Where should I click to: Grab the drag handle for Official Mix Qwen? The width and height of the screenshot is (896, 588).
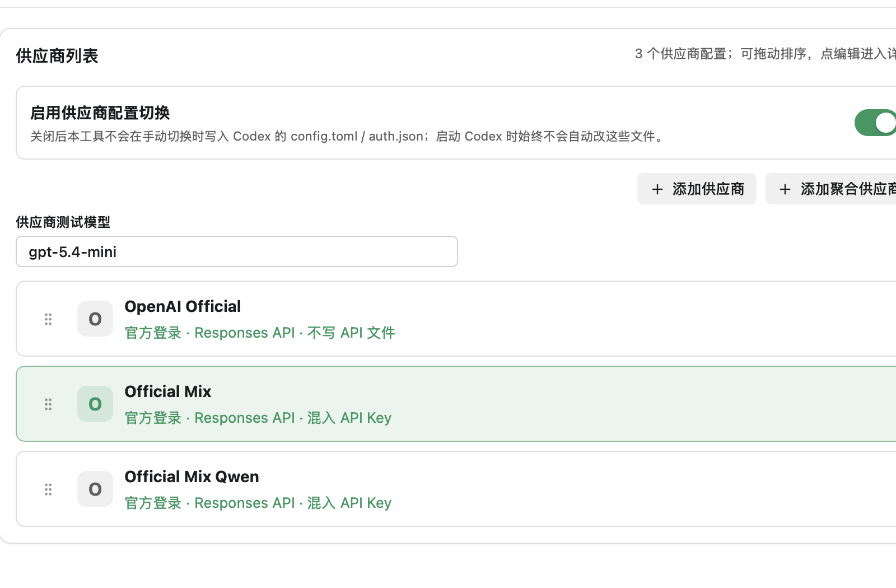[x=48, y=489]
